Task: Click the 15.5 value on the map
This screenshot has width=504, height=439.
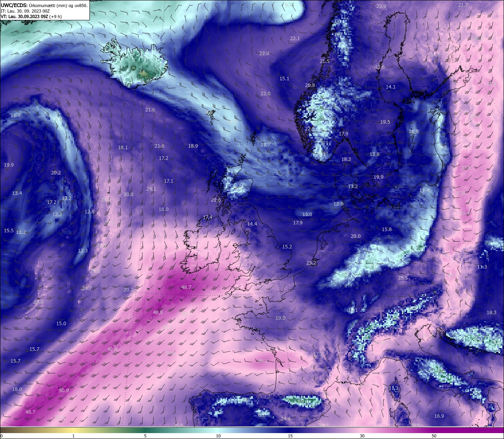Action: click(9, 231)
